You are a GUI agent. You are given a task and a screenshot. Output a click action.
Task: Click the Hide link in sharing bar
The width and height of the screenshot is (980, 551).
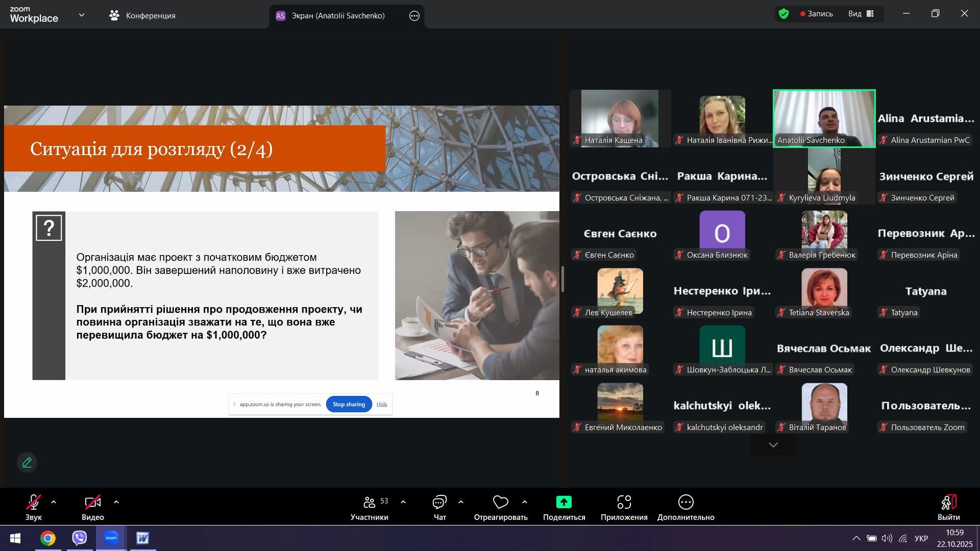click(382, 404)
